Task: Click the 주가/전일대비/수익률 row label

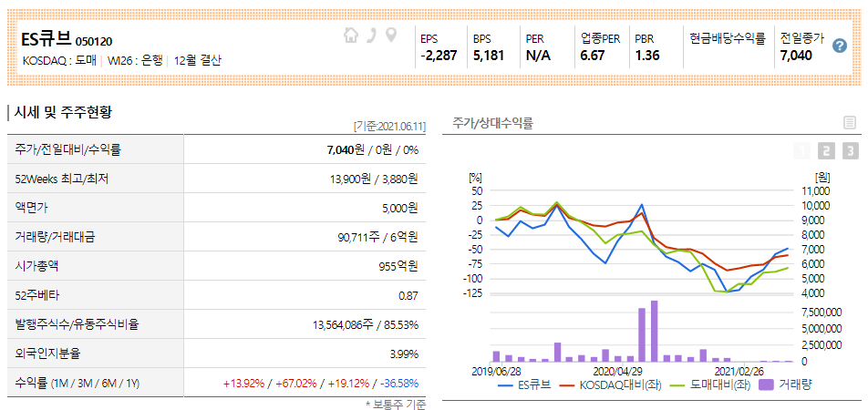Action: click(69, 150)
